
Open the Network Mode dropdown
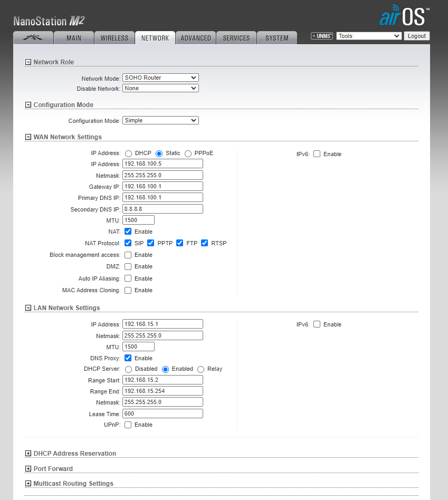click(x=160, y=78)
